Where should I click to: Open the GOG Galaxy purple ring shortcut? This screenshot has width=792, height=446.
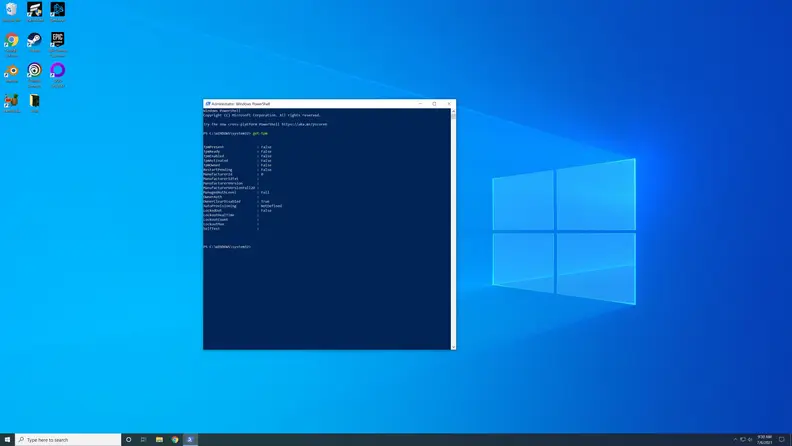pos(58,74)
